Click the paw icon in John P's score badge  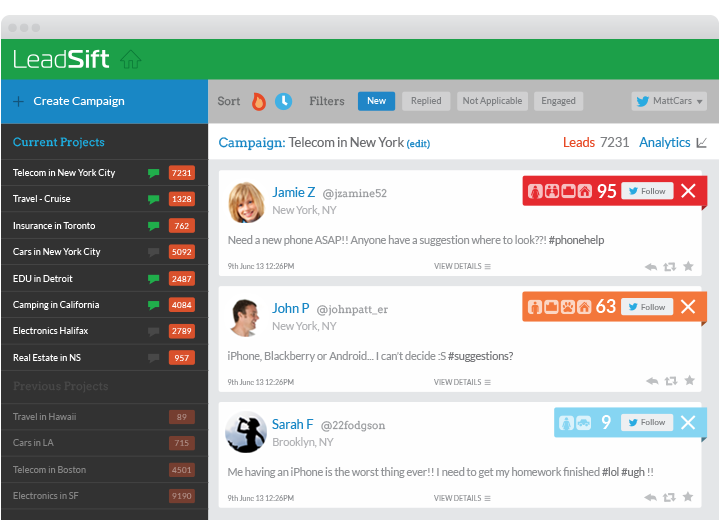pyautogui.click(x=568, y=306)
